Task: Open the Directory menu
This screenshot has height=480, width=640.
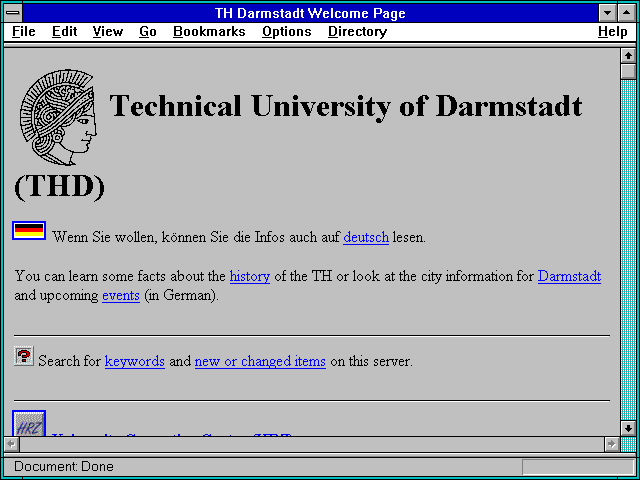Action: point(357,31)
